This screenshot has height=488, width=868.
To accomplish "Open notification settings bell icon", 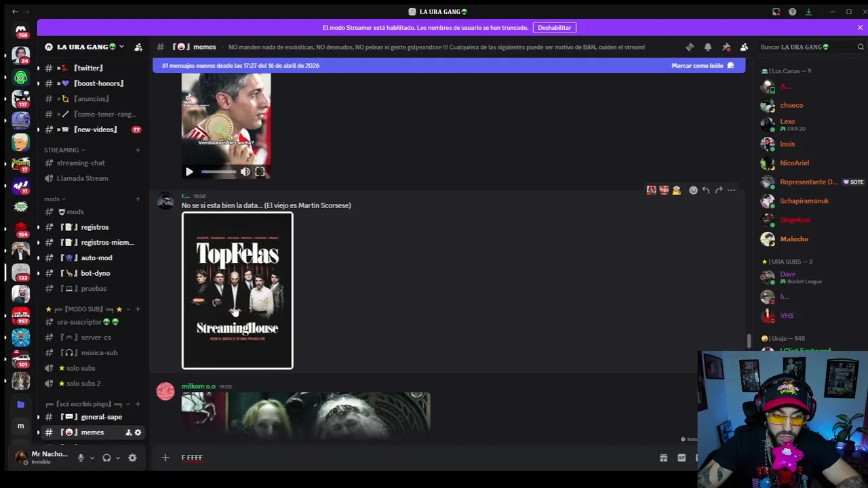I will pos(708,47).
